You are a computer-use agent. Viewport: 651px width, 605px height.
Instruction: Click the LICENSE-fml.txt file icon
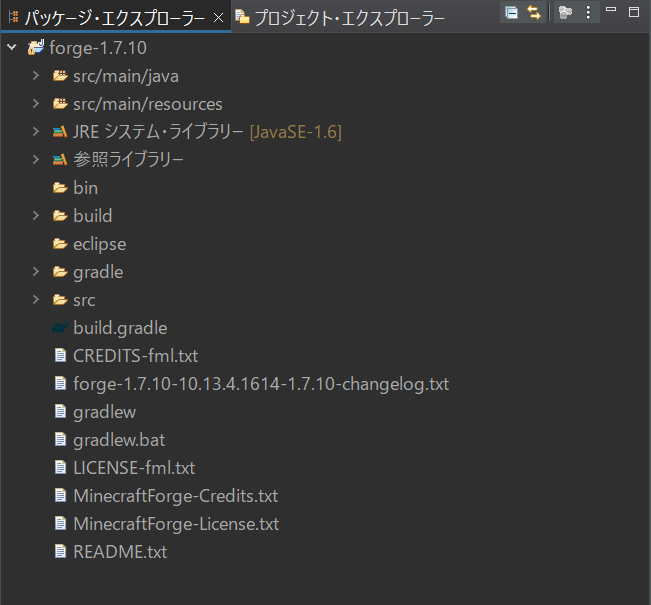tap(61, 468)
